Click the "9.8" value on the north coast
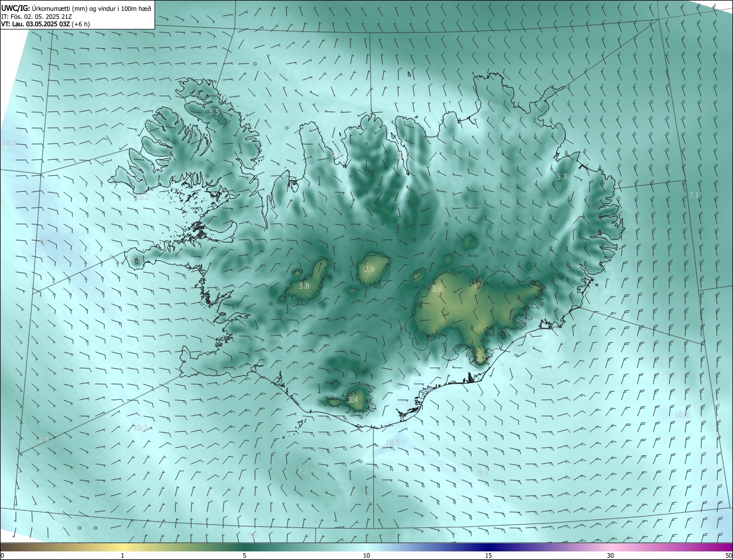733x560 pixels. pos(336,155)
